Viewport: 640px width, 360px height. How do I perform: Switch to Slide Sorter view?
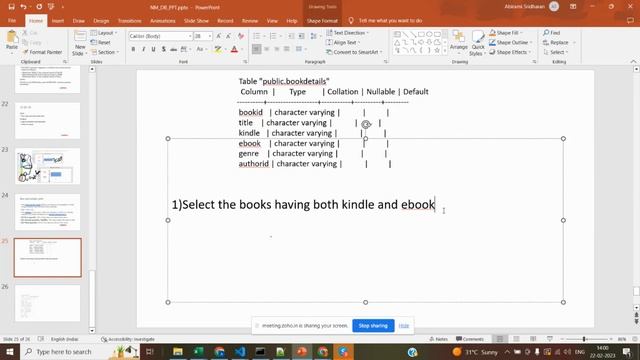[516, 339]
